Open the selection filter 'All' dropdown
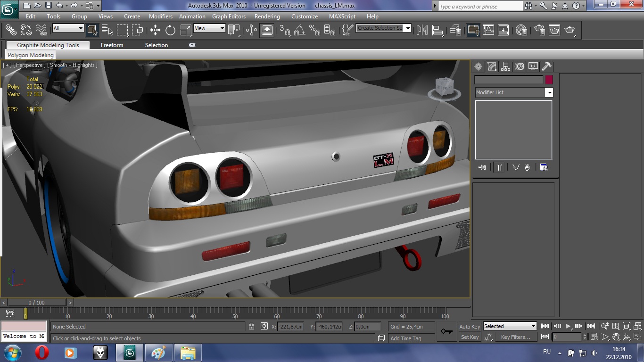This screenshot has height=362, width=644. pyautogui.click(x=81, y=28)
